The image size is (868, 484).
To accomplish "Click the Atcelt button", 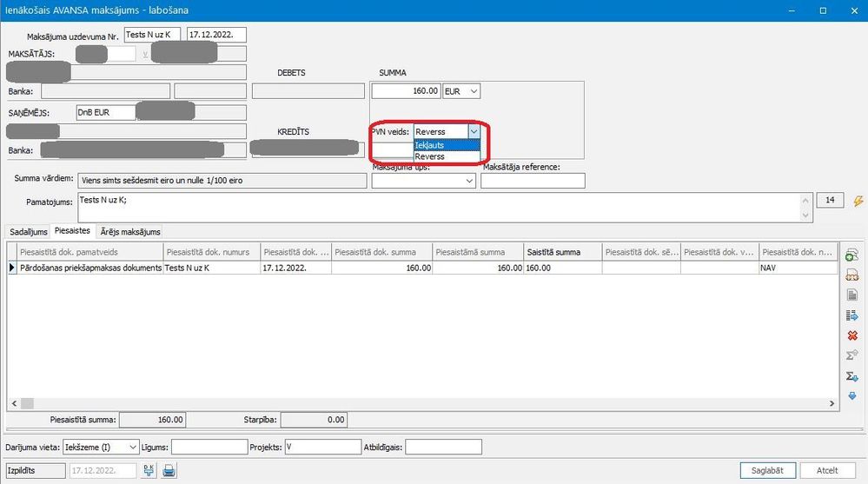I will pos(827,470).
